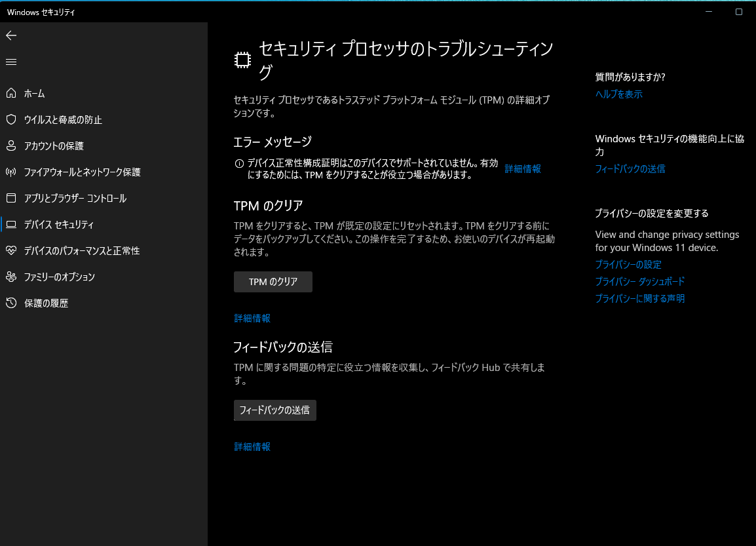Open the navigation hamburger menu

(x=10, y=62)
